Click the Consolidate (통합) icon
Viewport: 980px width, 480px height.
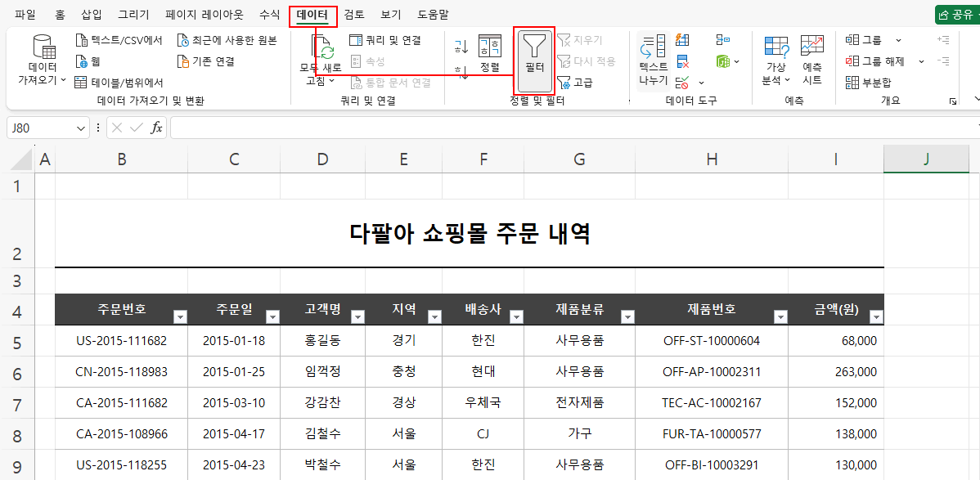722,40
